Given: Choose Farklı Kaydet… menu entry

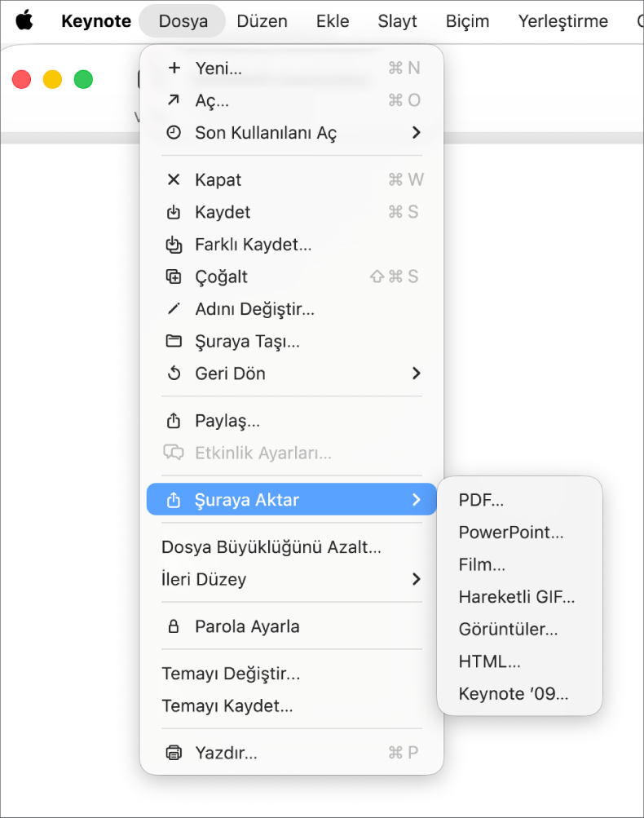Looking at the screenshot, I should coord(292,244).
